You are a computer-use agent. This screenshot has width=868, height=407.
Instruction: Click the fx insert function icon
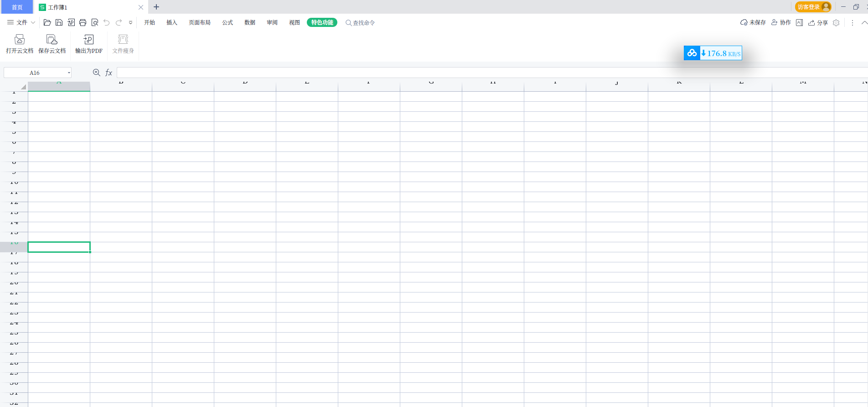108,73
